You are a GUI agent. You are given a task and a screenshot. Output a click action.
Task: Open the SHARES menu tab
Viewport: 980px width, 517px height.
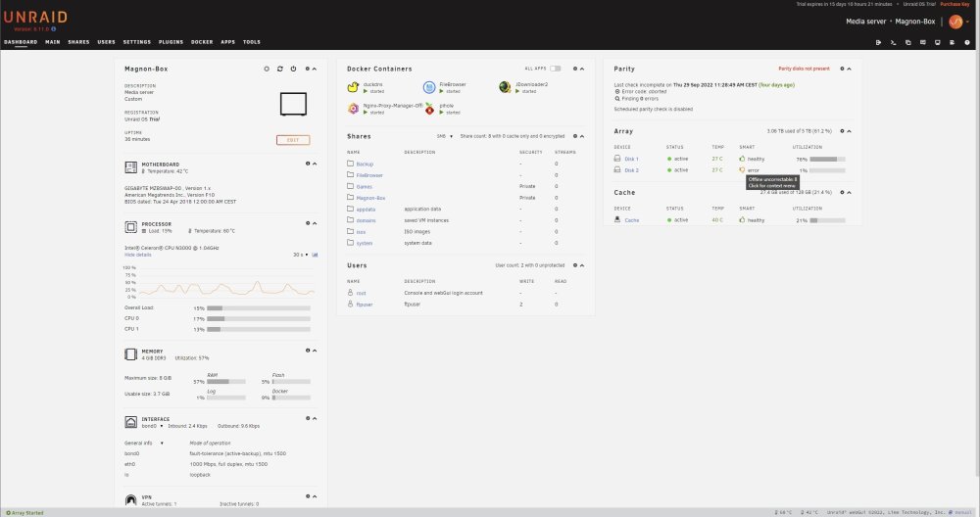point(78,42)
